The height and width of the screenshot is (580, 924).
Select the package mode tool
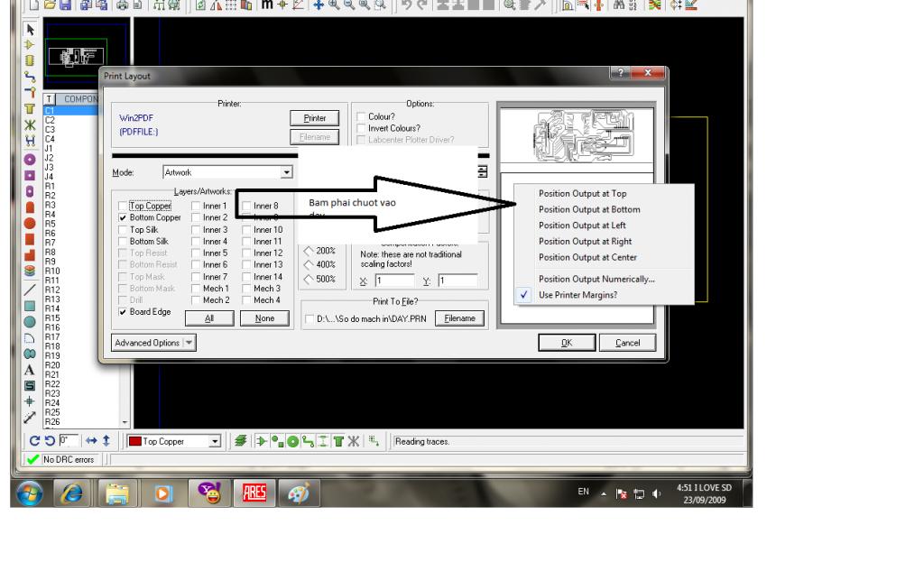pos(30,60)
